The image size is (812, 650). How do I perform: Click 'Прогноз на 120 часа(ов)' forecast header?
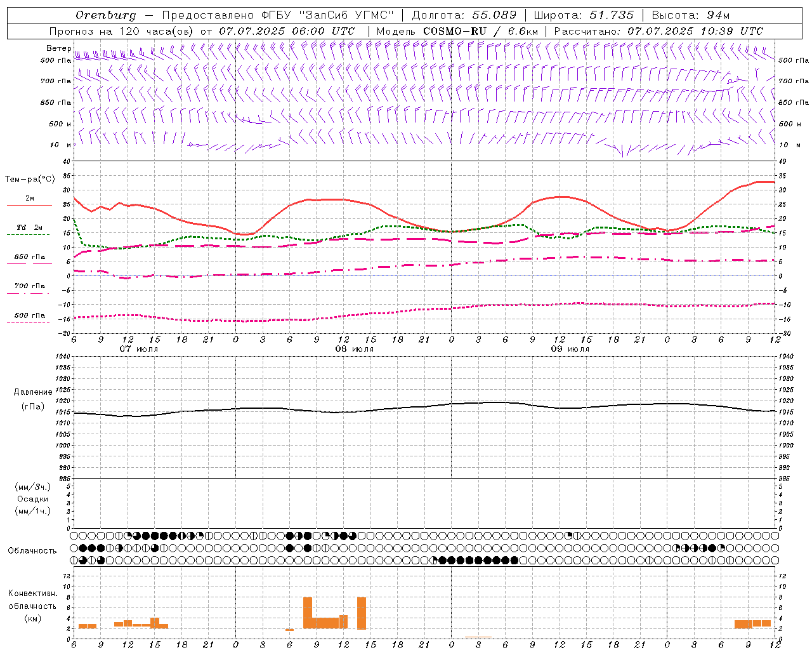click(x=121, y=31)
